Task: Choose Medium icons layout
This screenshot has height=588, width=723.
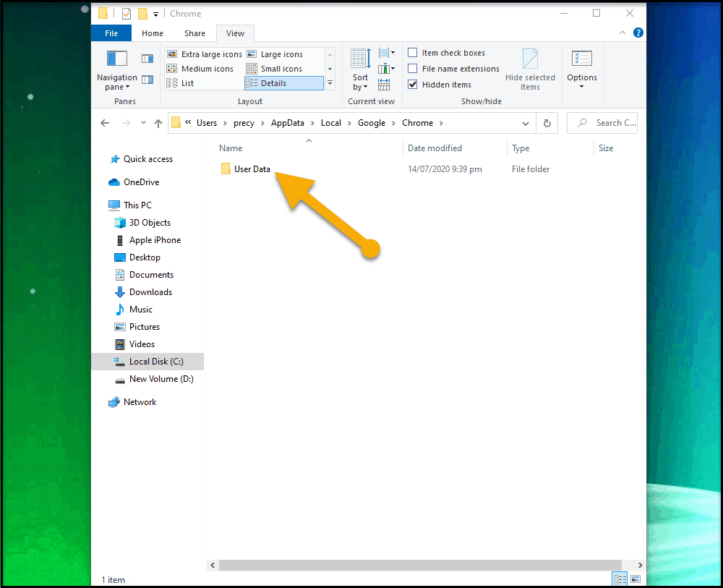Action: (200, 69)
